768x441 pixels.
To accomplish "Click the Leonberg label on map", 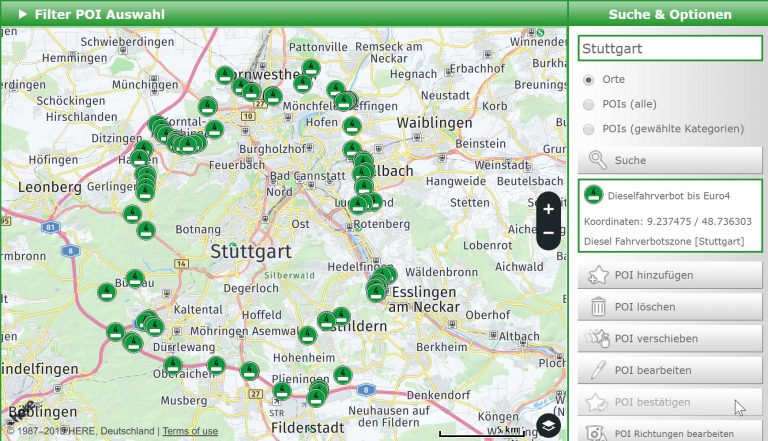I will pyautogui.click(x=49, y=187).
